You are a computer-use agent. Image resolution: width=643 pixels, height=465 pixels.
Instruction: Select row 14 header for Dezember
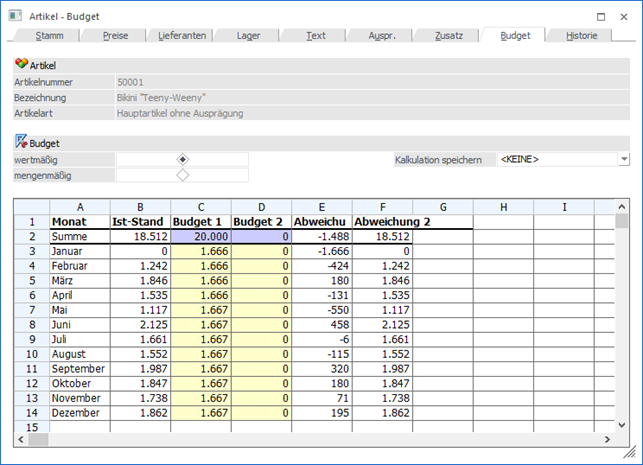click(x=31, y=412)
